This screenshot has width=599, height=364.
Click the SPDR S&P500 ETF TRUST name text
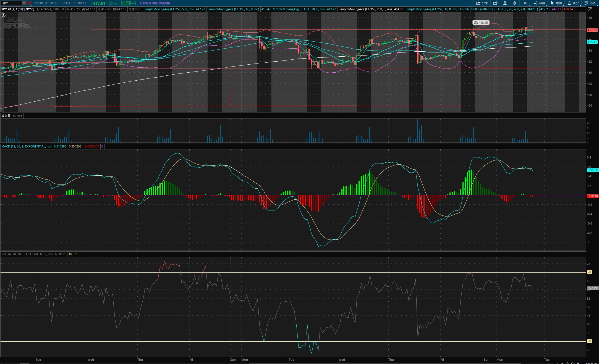(61, 3)
